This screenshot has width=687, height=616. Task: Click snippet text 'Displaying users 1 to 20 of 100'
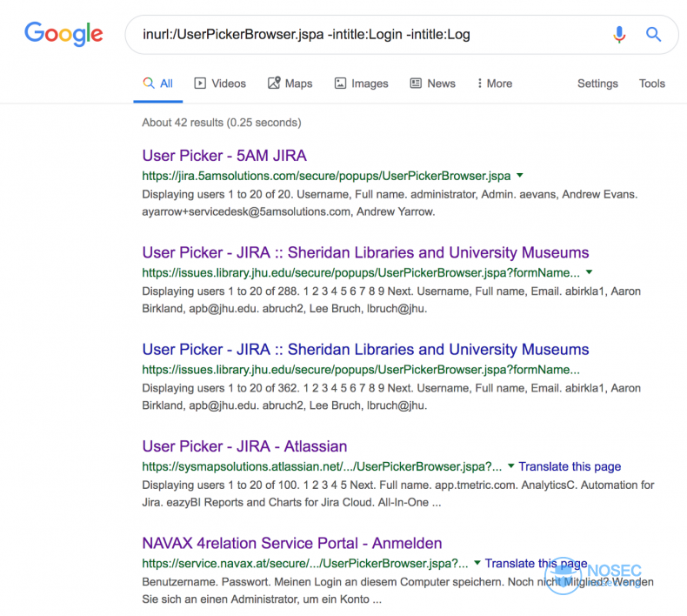click(x=220, y=485)
